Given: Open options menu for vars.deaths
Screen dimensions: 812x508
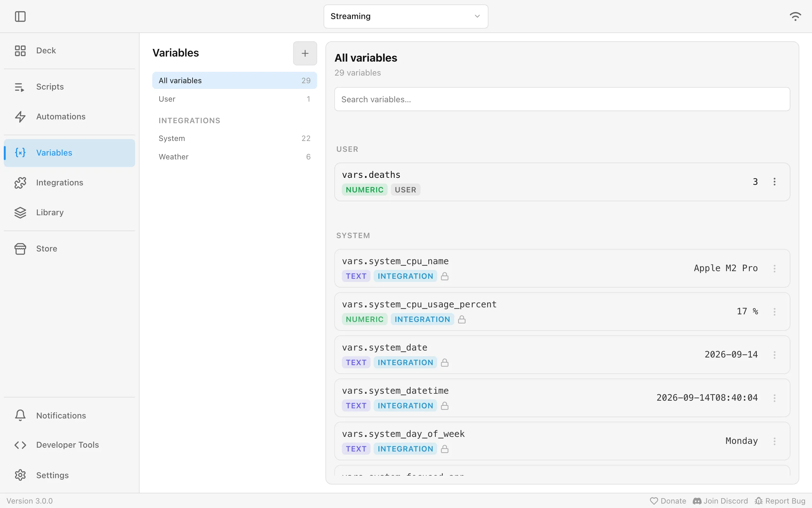Looking at the screenshot, I should click(x=775, y=182).
